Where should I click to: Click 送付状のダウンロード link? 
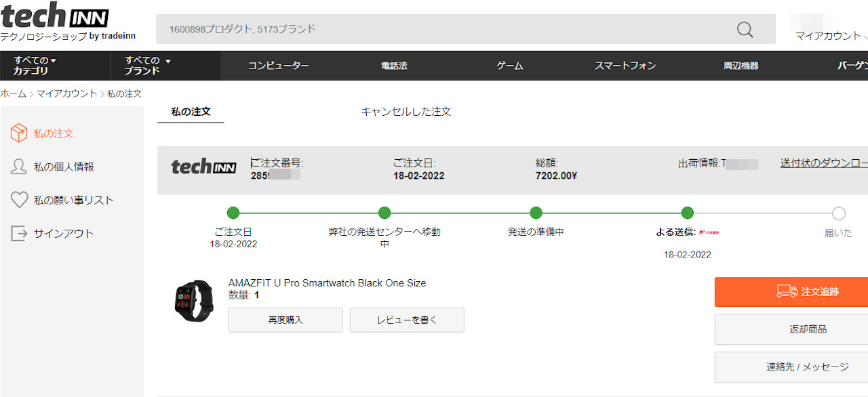(824, 163)
